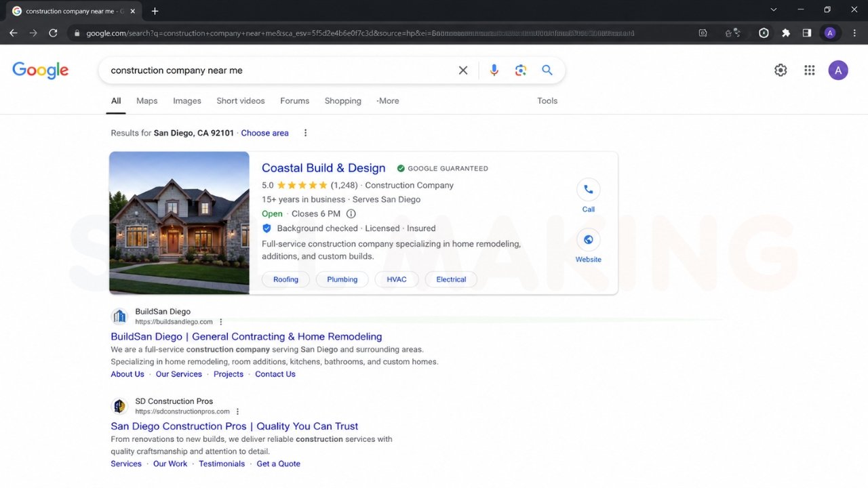This screenshot has width=868, height=488.
Task: Open San Diego Construction Pros result title
Action: pyautogui.click(x=235, y=426)
